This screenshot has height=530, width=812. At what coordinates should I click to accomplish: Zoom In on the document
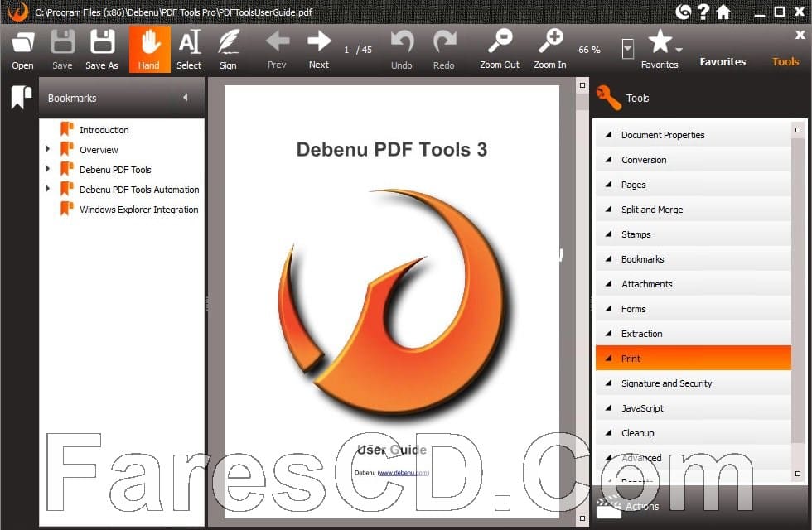[550, 41]
